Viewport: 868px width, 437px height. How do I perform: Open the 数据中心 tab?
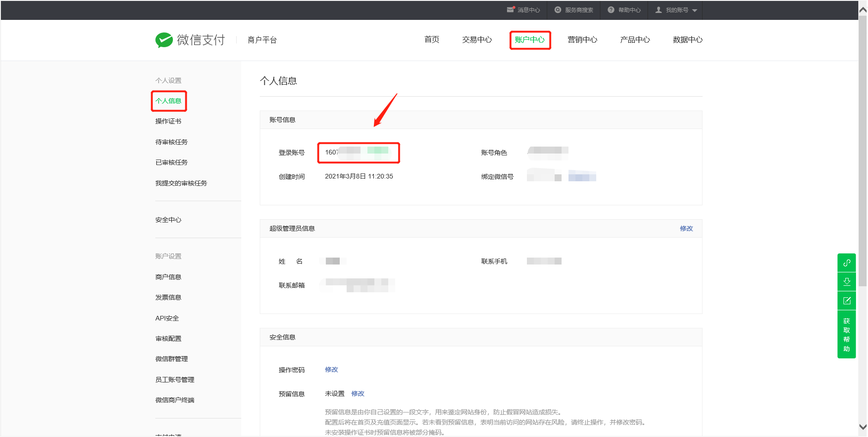click(x=688, y=40)
